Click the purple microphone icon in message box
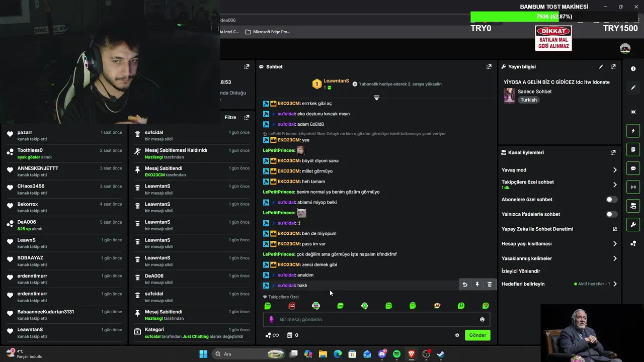This screenshot has height=362, width=644. point(271,319)
